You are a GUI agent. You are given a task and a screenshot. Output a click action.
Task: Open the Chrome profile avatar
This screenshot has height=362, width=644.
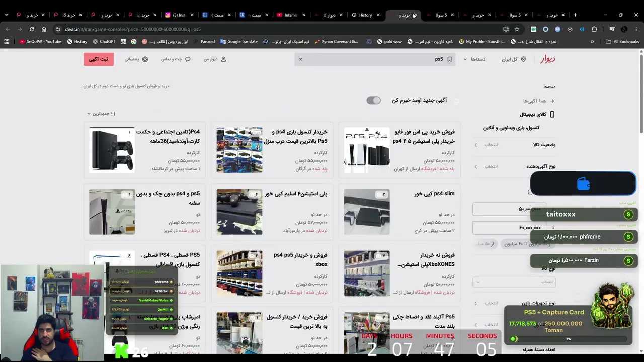pos(624,29)
